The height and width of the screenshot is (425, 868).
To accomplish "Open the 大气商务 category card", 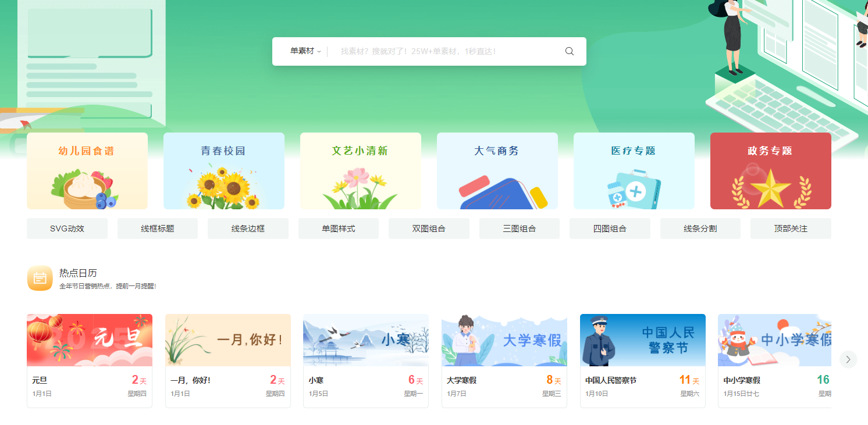I will (497, 171).
